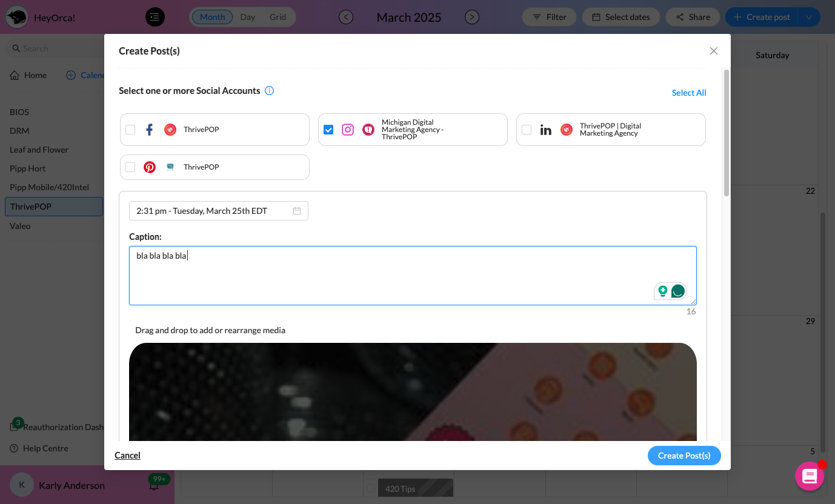Click the notification bell icon
Screen dimensions: 835x504
(x=154, y=485)
